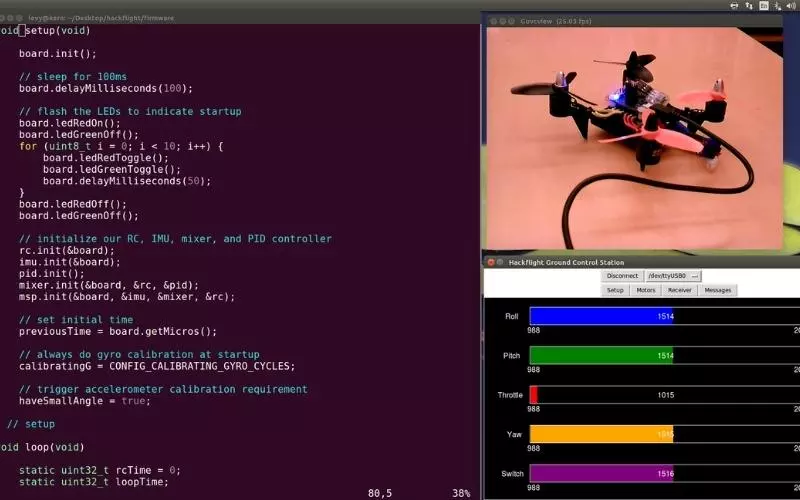800x500 pixels.
Task: Click the 'loop(void)' function declaration
Action: click(42, 447)
